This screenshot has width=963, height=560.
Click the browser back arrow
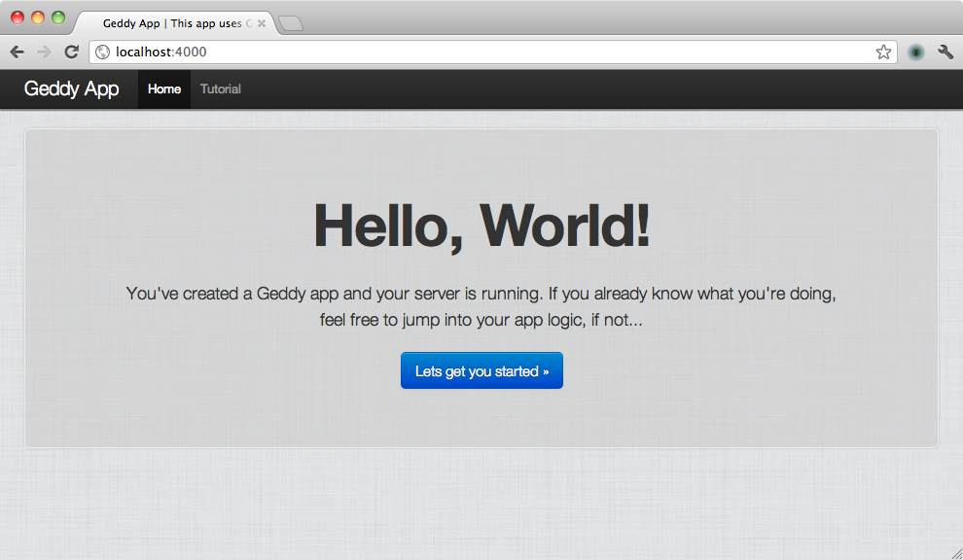[x=18, y=52]
